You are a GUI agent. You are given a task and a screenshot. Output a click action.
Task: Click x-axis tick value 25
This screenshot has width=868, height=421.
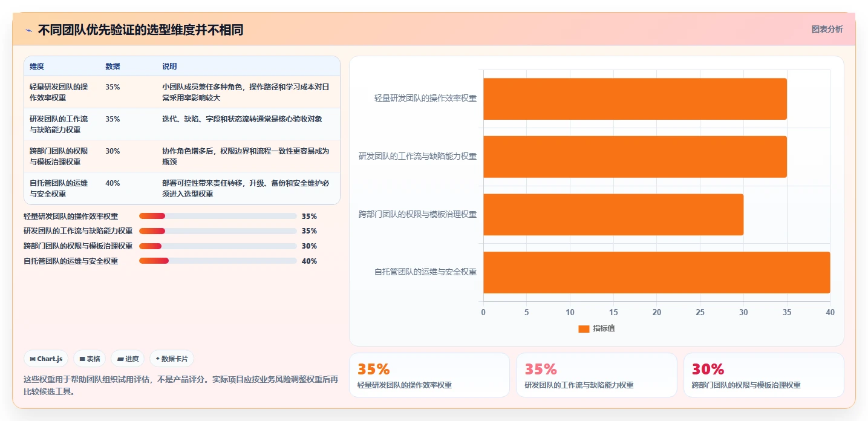coord(700,312)
